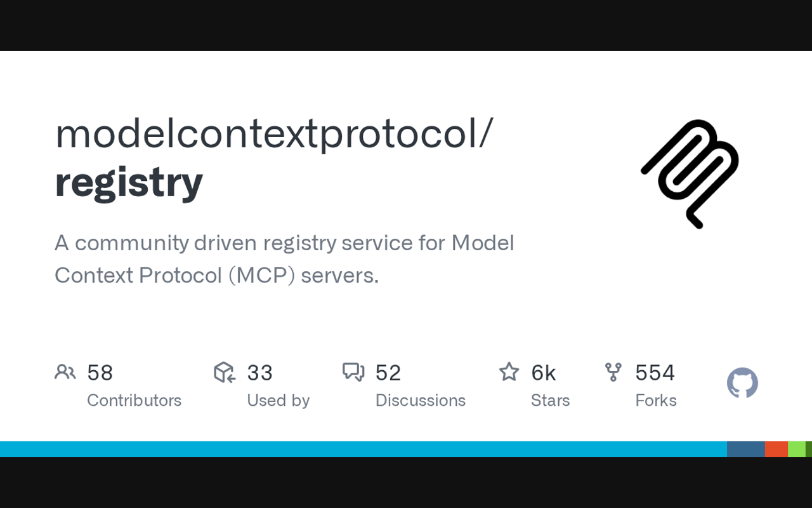Click the Stars star icon
Screen dimensions: 812x508
[x=509, y=372]
